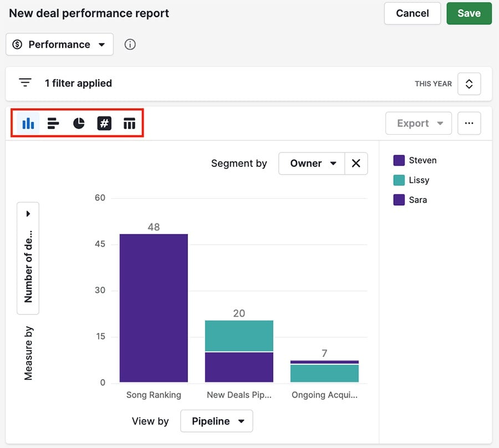Click the filter icon

coord(25,82)
